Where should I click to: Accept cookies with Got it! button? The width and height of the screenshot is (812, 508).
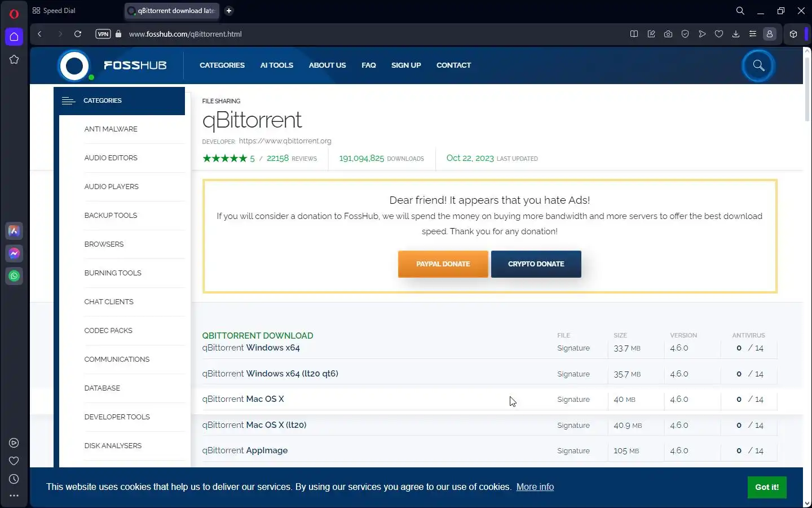[x=767, y=487]
